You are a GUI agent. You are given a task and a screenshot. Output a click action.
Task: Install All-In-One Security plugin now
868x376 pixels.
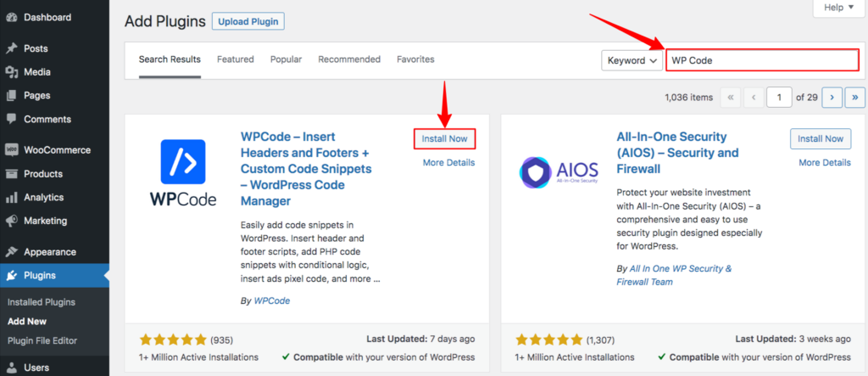(821, 138)
